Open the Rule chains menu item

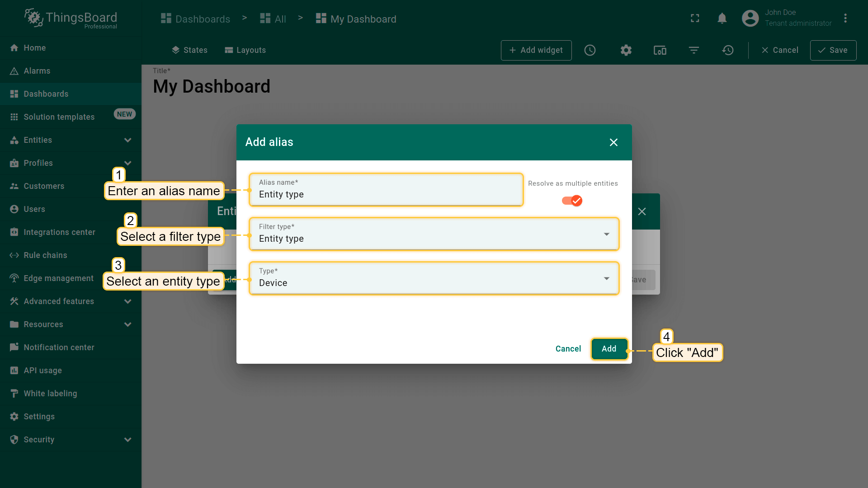point(45,255)
